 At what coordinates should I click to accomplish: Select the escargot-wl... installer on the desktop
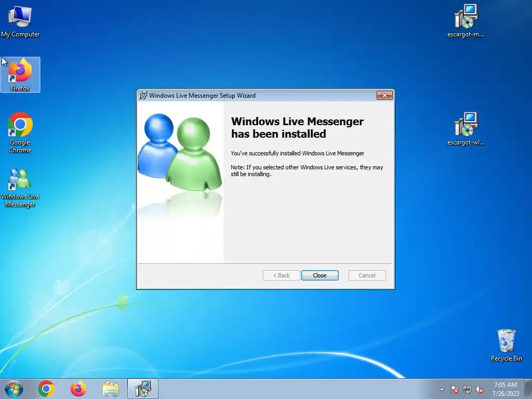pyautogui.click(x=465, y=129)
